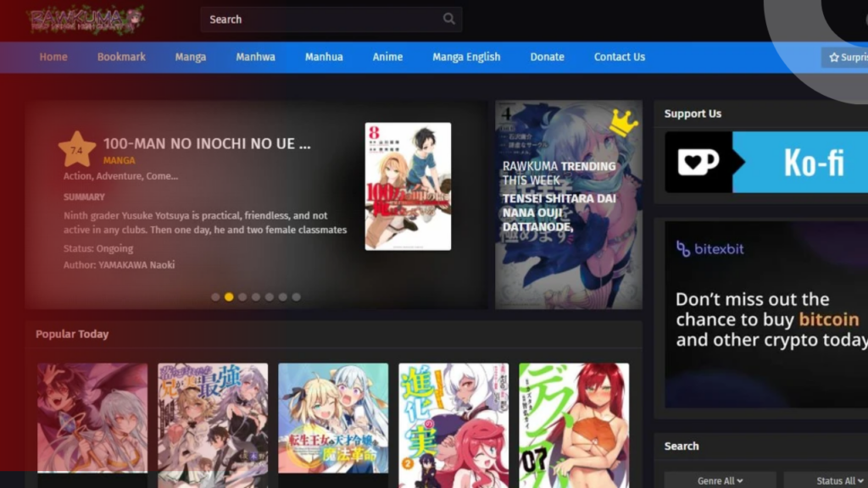This screenshot has width=868, height=488.
Task: Type in the Search input field
Action: (322, 19)
